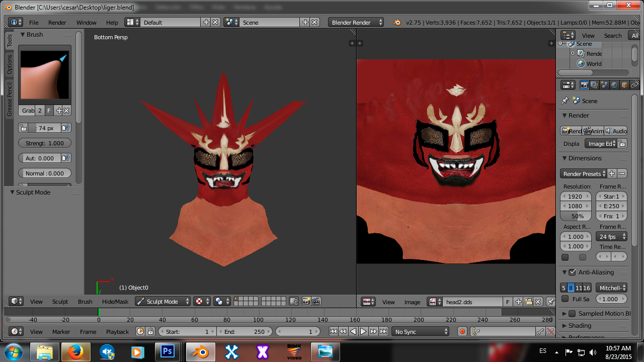Open the Blender Render engine dropdown
Viewport: 644px width, 362px height.
[x=356, y=22]
